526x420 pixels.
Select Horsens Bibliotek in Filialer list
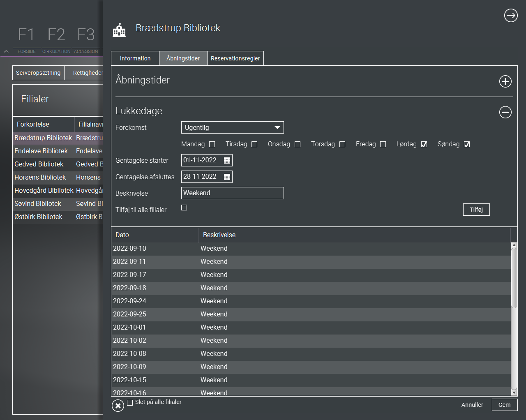pyautogui.click(x=58, y=177)
